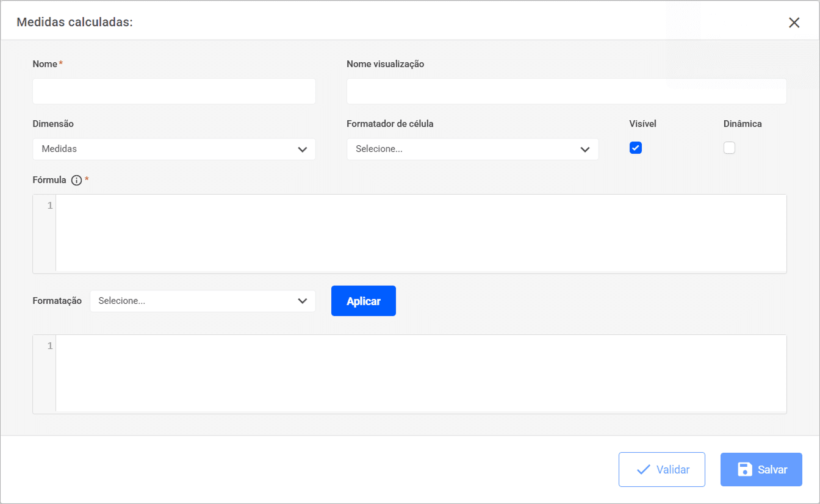Save the measure with Salvar button
820x504 pixels.
click(x=761, y=469)
